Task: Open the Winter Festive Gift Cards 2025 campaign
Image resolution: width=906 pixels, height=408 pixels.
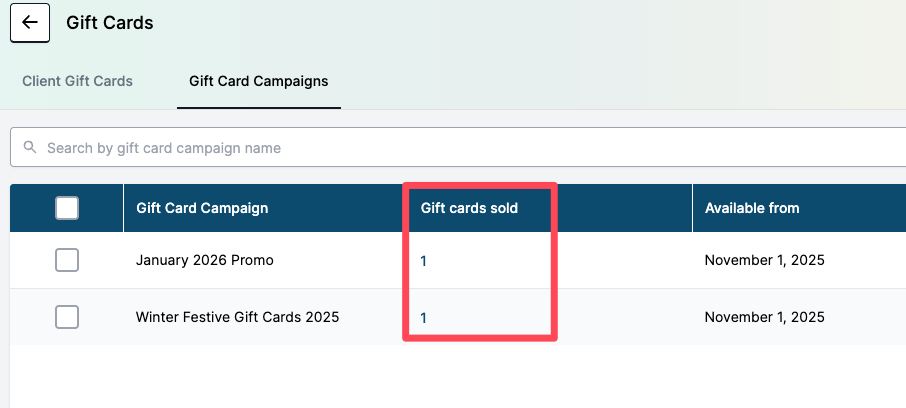Action: tap(237, 317)
